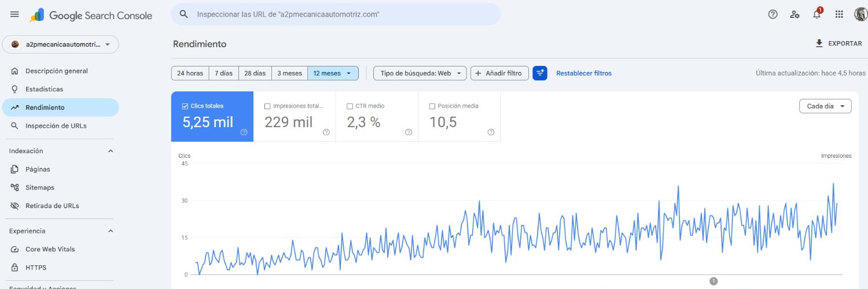
Task: Click the 10,5 average position value
Action: [443, 122]
